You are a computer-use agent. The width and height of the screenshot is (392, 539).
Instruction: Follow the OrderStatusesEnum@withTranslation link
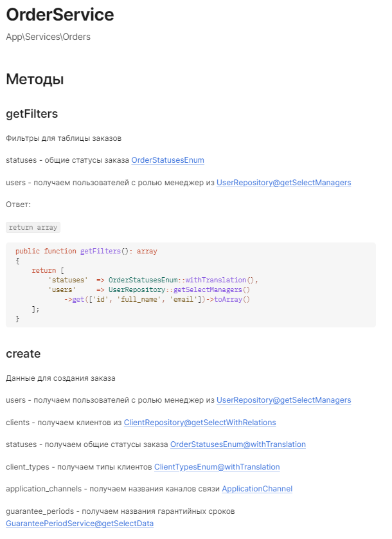[238, 444]
